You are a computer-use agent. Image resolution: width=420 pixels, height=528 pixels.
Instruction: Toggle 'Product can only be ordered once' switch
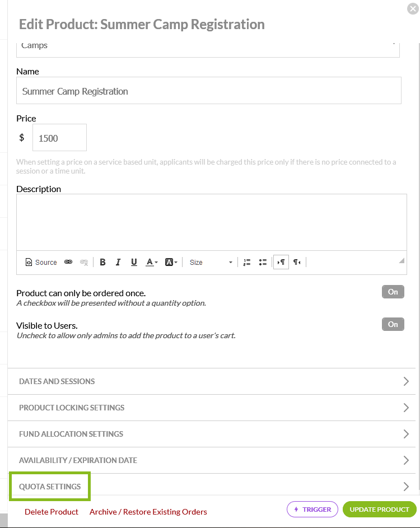[x=393, y=292]
